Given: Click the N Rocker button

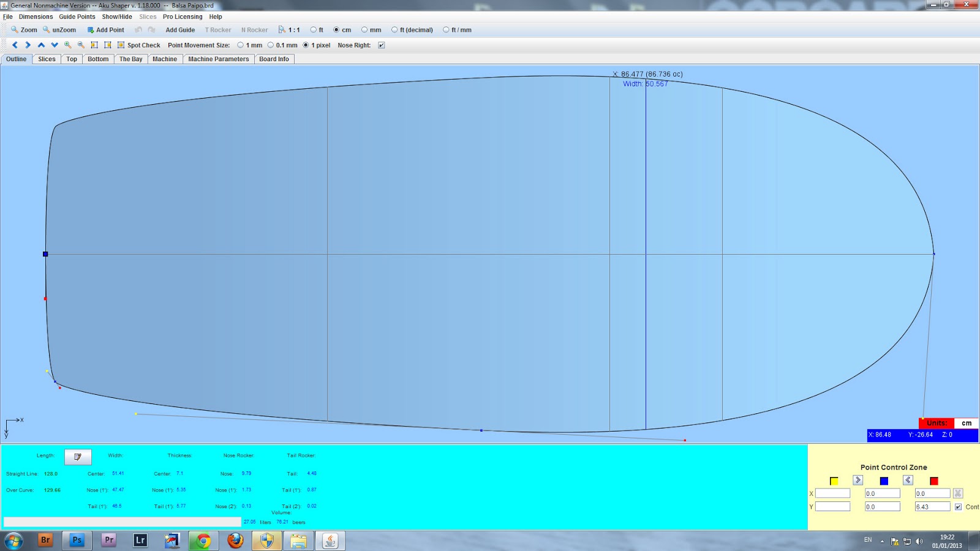Looking at the screenshot, I should tap(254, 30).
